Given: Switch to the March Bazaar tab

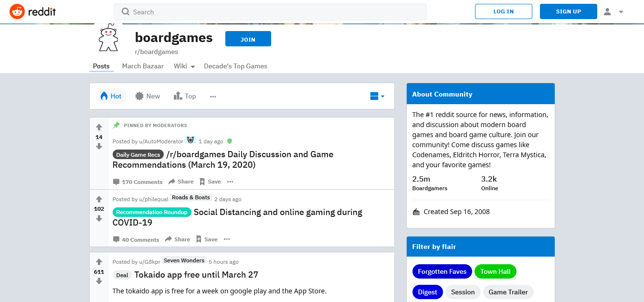Looking at the screenshot, I should tap(143, 66).
